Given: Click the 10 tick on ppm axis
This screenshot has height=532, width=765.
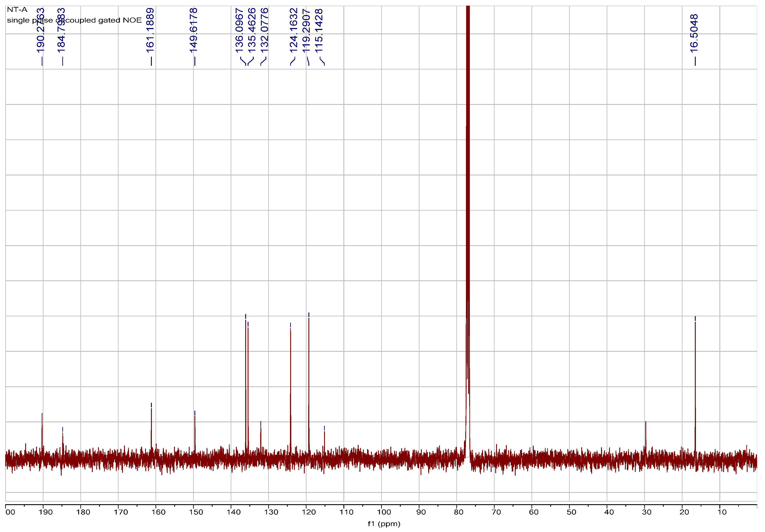Looking at the screenshot, I should click(722, 512).
